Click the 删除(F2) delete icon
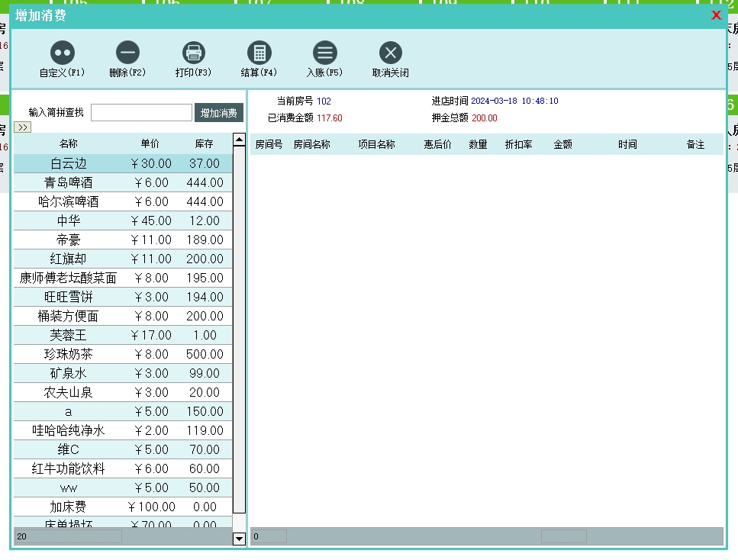This screenshot has width=738, height=560. 127,53
